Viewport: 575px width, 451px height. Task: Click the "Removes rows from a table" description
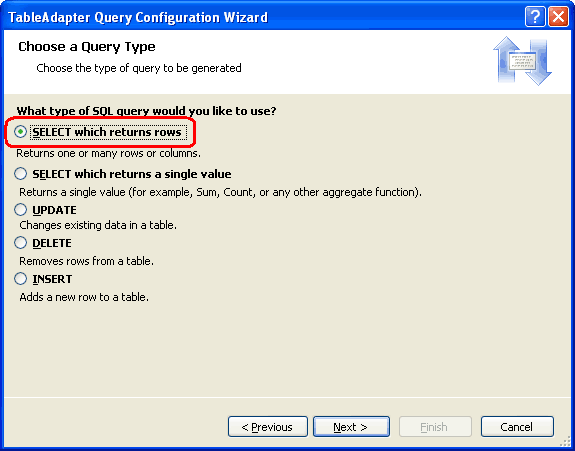(87, 261)
